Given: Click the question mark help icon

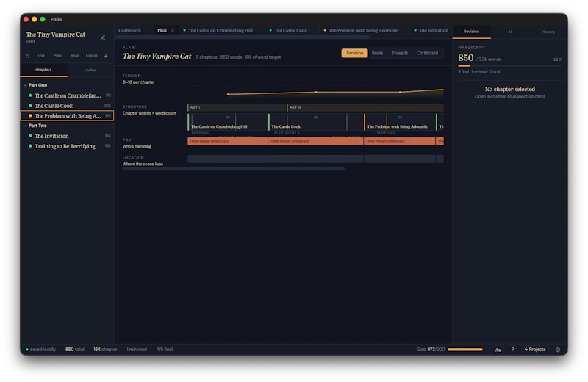Looking at the screenshot, I should (512, 350).
